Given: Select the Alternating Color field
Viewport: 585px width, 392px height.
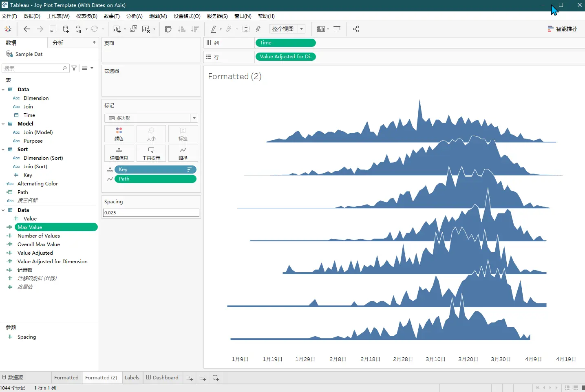Looking at the screenshot, I should click(38, 184).
